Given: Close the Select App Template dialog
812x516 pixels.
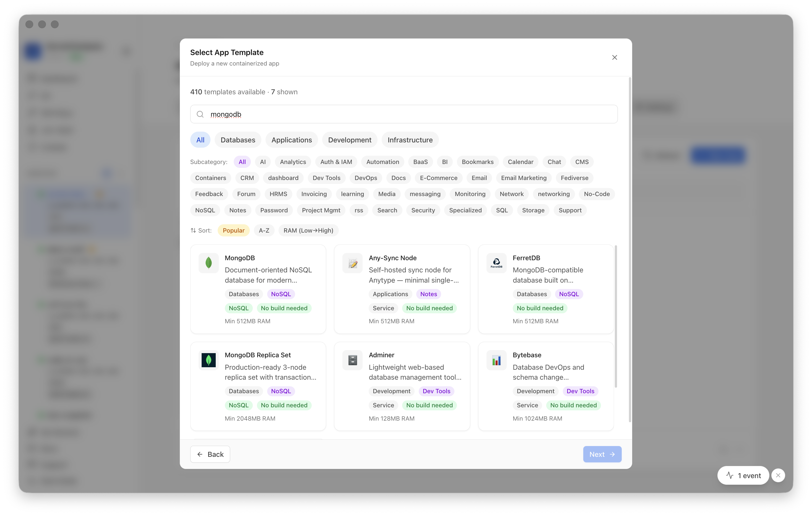Looking at the screenshot, I should [x=615, y=57].
